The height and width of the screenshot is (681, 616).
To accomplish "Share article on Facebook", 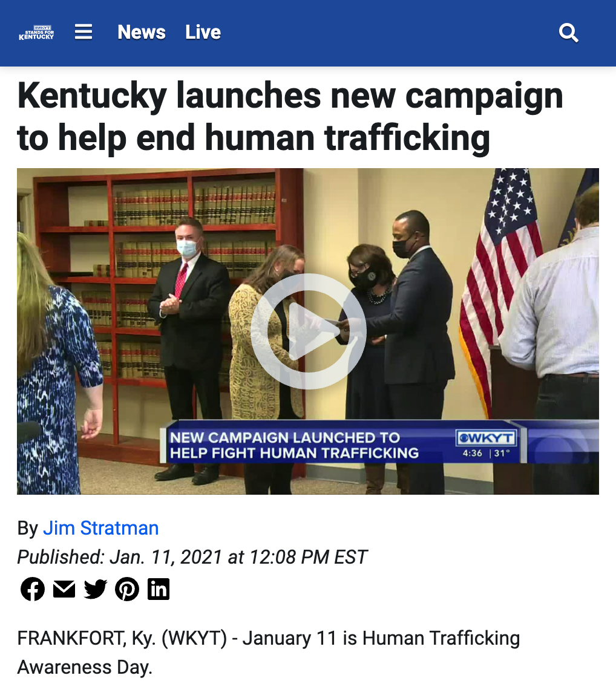I will (x=33, y=589).
